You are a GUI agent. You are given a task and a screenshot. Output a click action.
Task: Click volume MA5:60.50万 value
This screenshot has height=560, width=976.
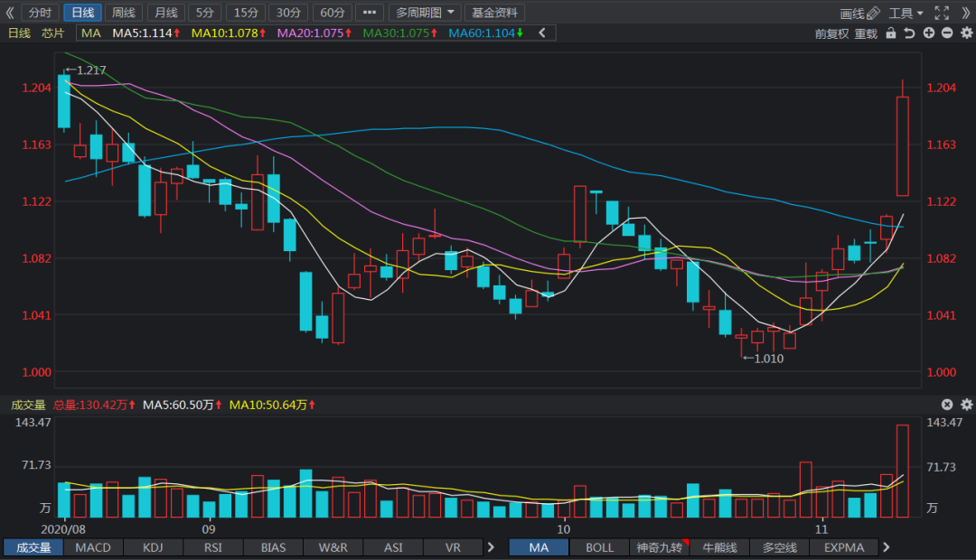click(183, 405)
